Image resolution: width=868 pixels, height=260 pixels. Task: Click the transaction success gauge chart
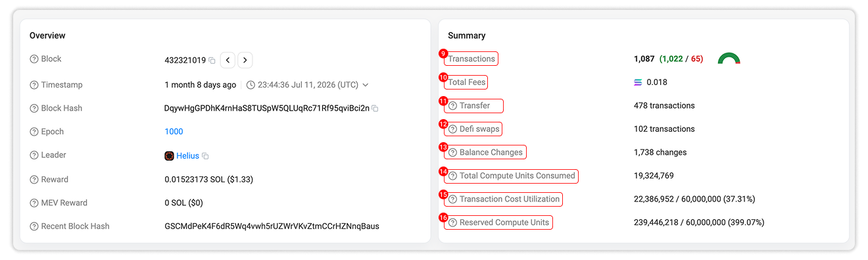[x=729, y=59]
